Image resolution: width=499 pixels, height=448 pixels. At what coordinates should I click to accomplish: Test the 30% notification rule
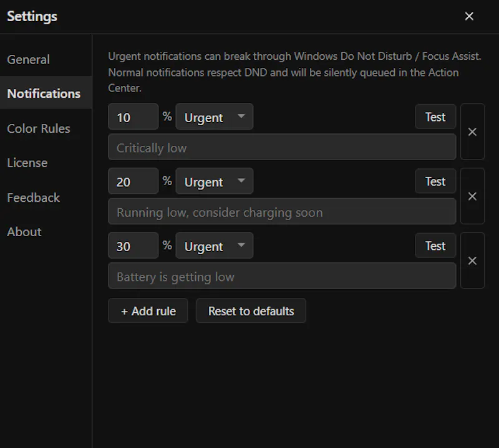click(435, 245)
